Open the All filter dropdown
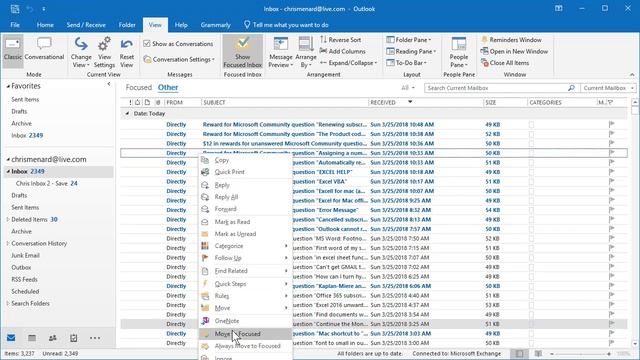 point(408,88)
